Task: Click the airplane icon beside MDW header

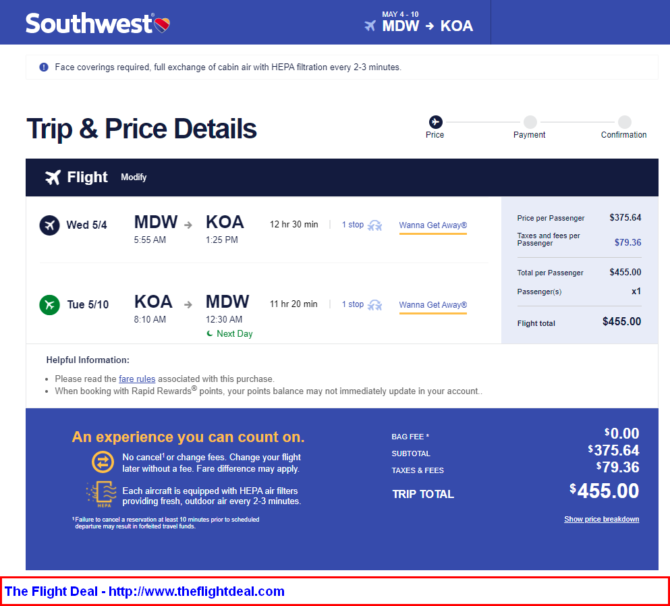Action: click(370, 26)
